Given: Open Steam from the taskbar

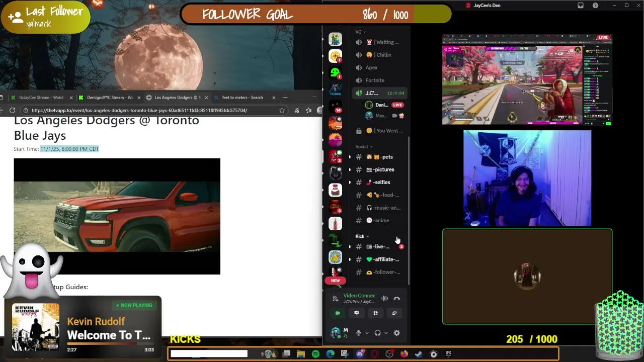Looking at the screenshot, I should point(419,354).
